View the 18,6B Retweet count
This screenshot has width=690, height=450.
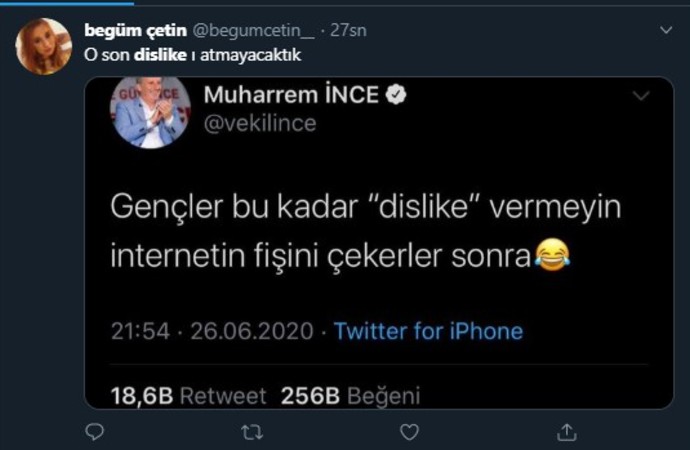(188, 396)
